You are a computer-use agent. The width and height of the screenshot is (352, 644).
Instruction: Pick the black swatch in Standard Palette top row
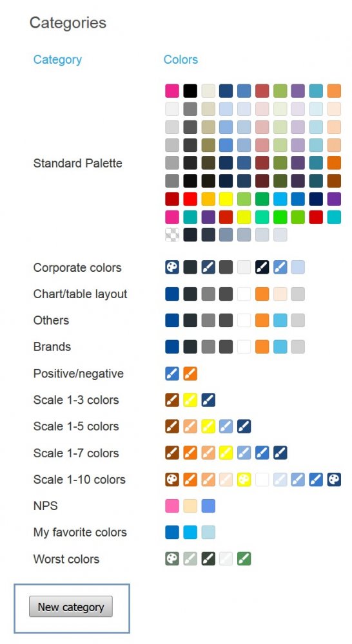click(190, 91)
